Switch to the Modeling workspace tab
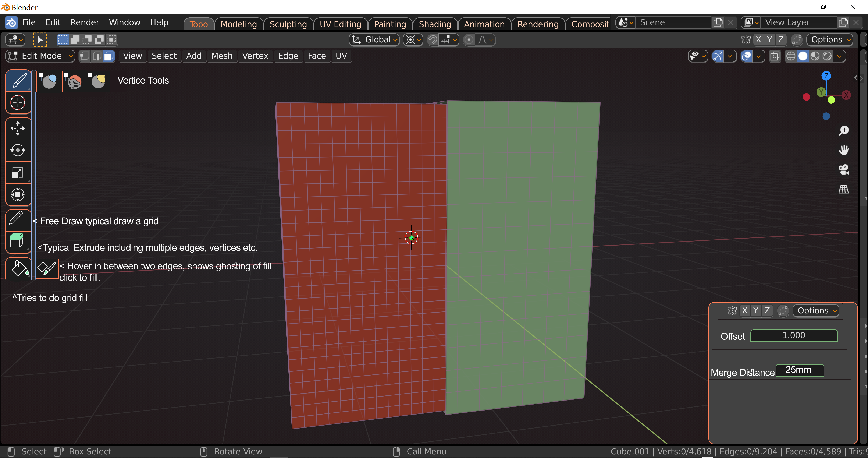This screenshot has width=868, height=458. coord(239,24)
